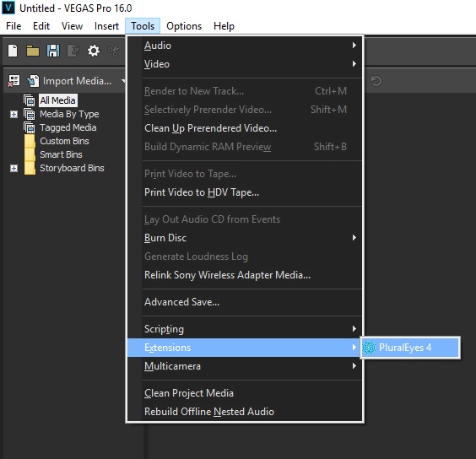Click the remove unused media icon
Image resolution: width=476 pixels, height=459 pixels.
click(14, 81)
